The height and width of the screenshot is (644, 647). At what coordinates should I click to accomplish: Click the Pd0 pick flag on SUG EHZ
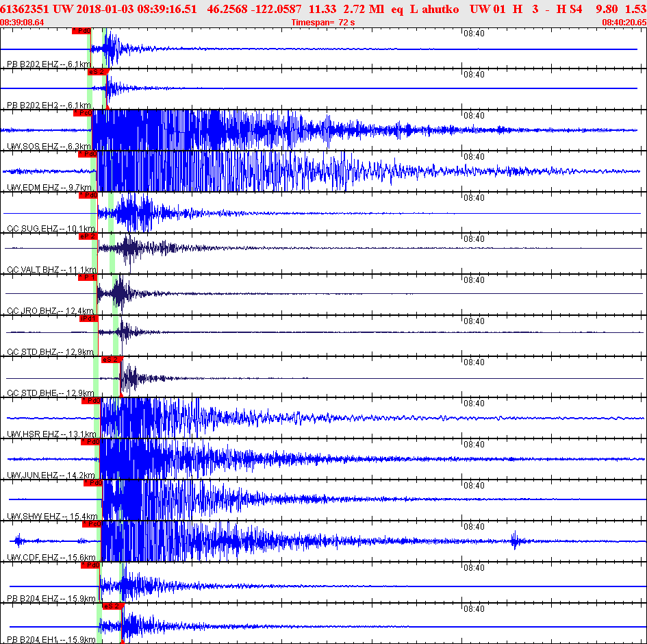tap(88, 195)
